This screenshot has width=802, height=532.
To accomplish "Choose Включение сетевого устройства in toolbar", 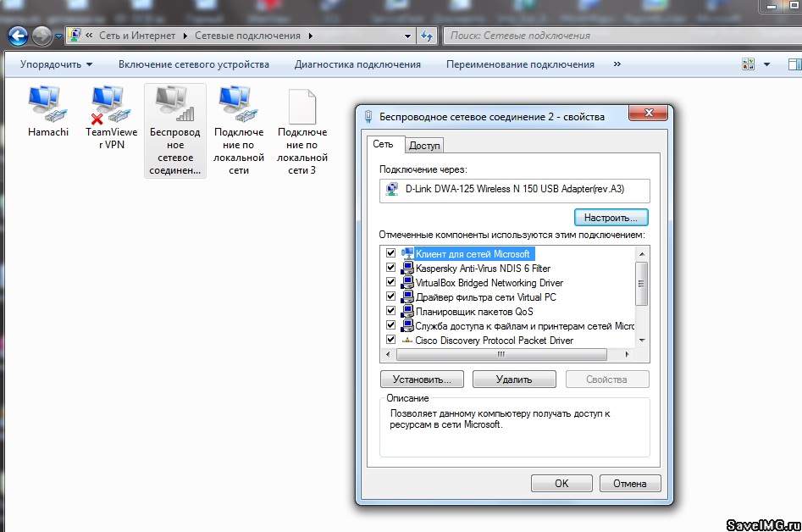I will (194, 64).
